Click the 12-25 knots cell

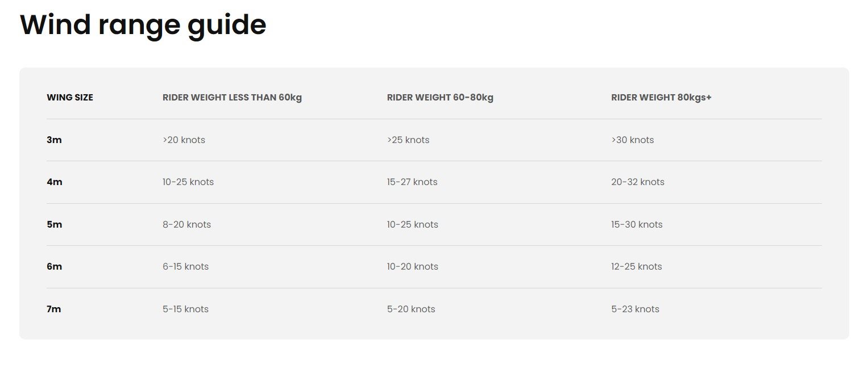coord(637,267)
